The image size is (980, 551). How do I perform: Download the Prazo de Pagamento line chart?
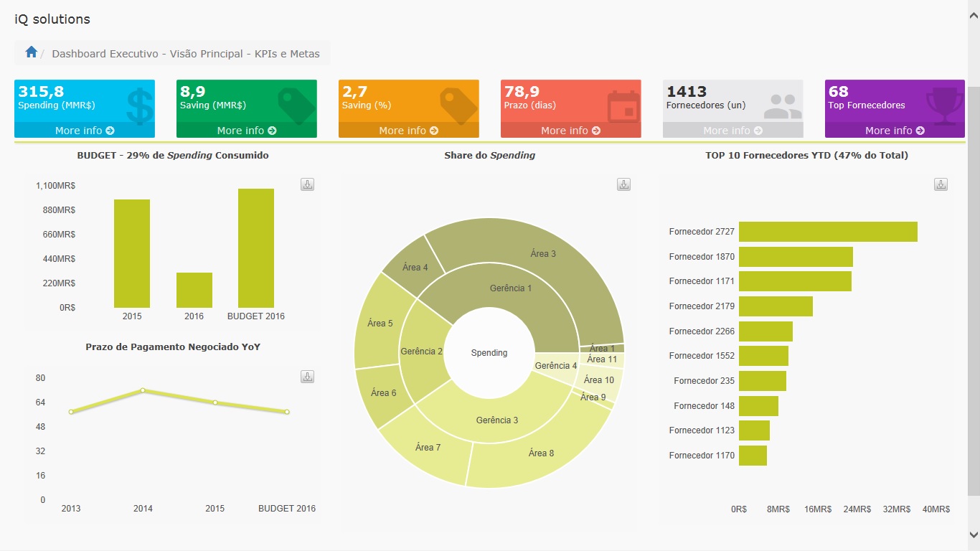coord(307,377)
